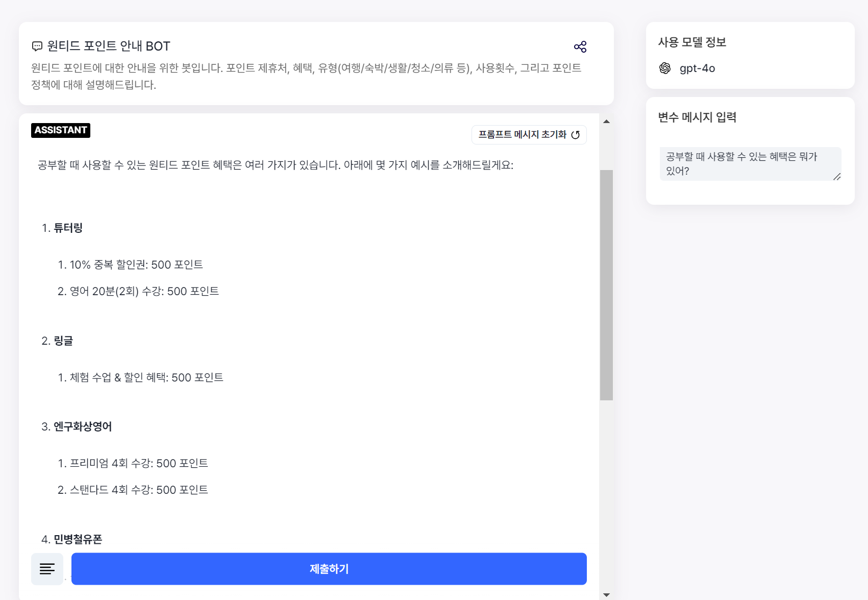The image size is (868, 600).
Task: Click the 사용 모델 정보 panel heading
Action: pyautogui.click(x=692, y=42)
